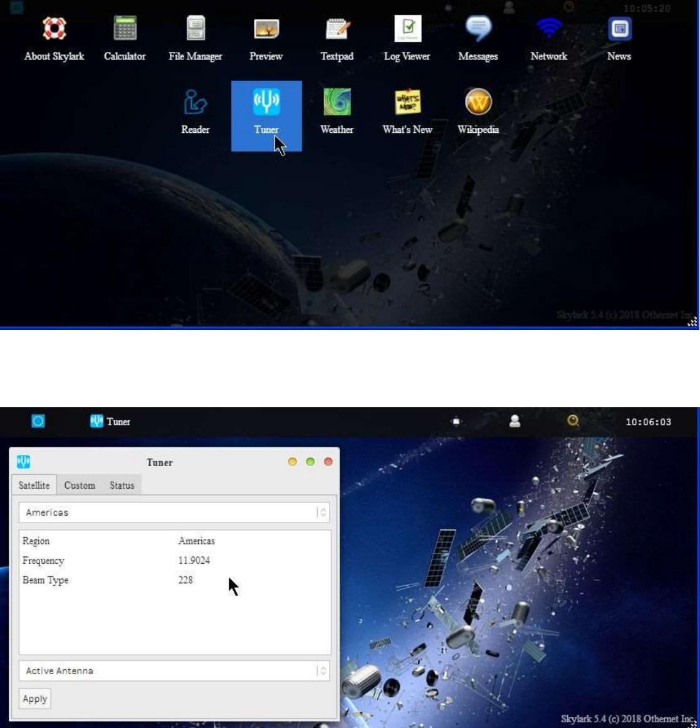Image resolution: width=700 pixels, height=728 pixels.
Task: Click the resize grip of the upper desktop
Action: [692, 322]
